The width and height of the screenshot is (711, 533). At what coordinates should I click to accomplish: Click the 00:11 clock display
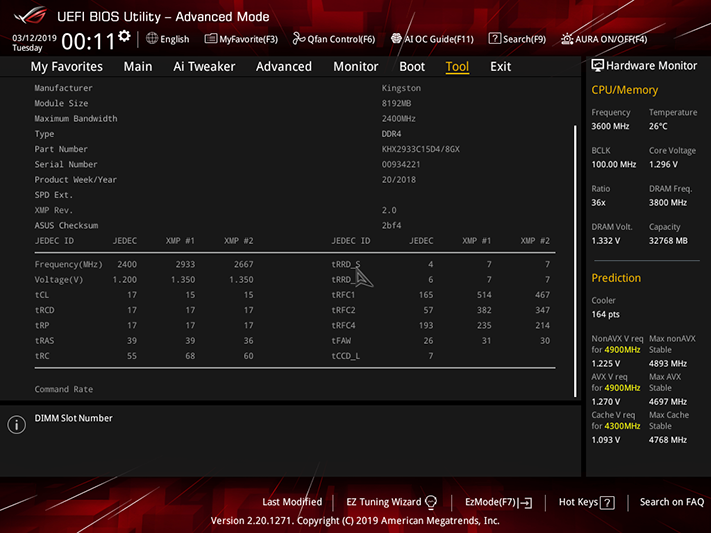click(88, 42)
